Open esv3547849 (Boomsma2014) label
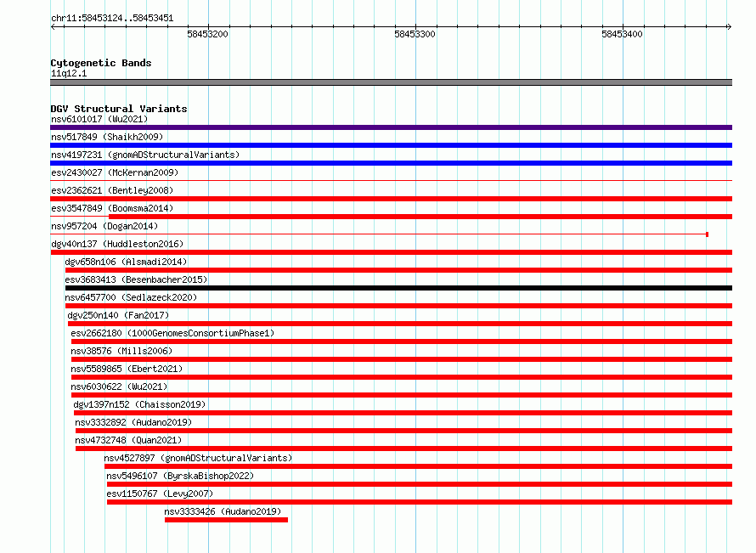This screenshot has height=553, width=756. tap(112, 208)
